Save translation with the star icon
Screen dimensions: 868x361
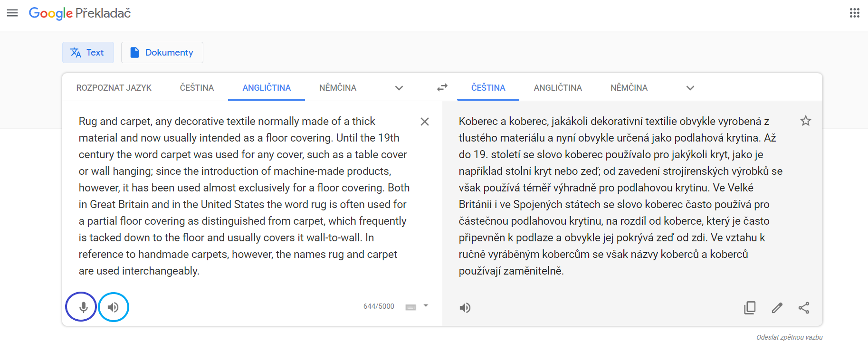(805, 121)
